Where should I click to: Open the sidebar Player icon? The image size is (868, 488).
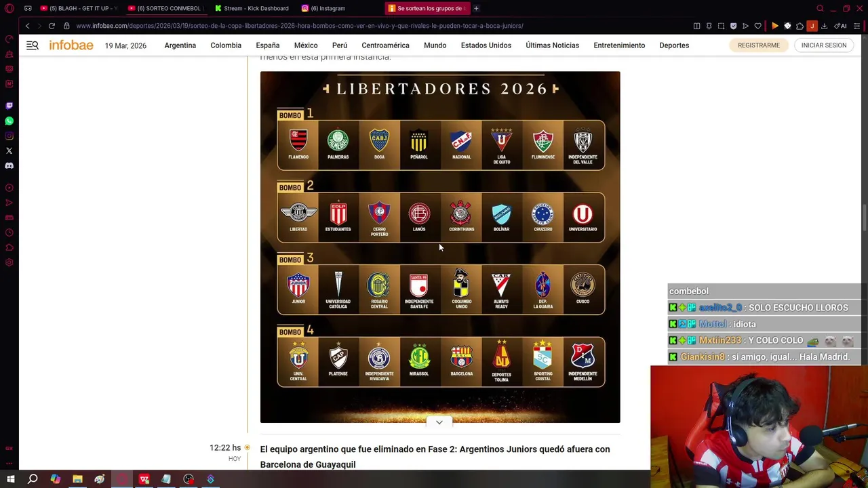pyautogui.click(x=9, y=188)
